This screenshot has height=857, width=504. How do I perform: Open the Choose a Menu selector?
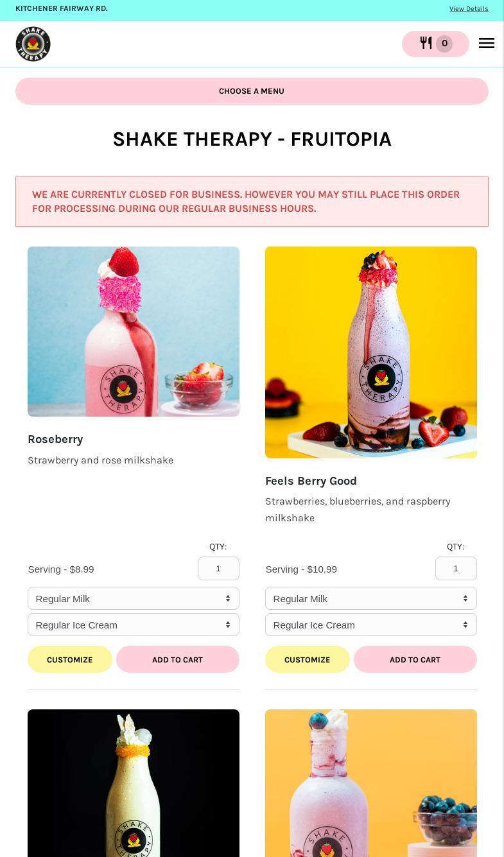tap(252, 91)
